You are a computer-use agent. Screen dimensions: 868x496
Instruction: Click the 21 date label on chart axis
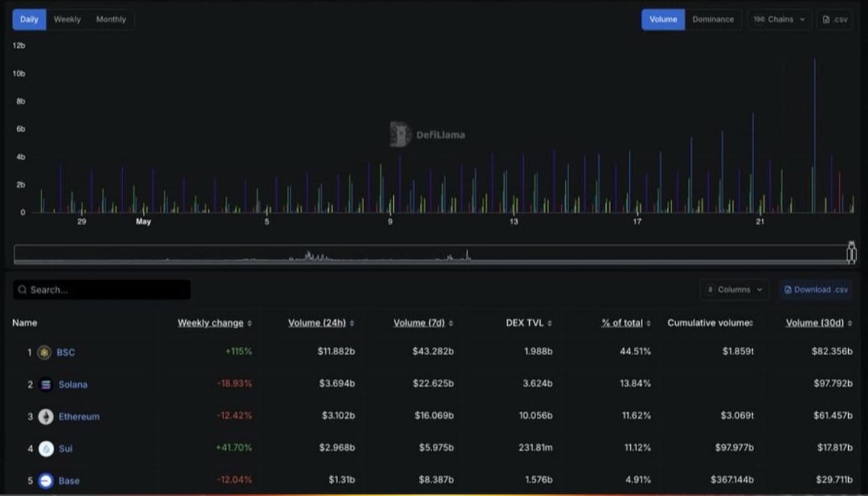pyautogui.click(x=760, y=222)
